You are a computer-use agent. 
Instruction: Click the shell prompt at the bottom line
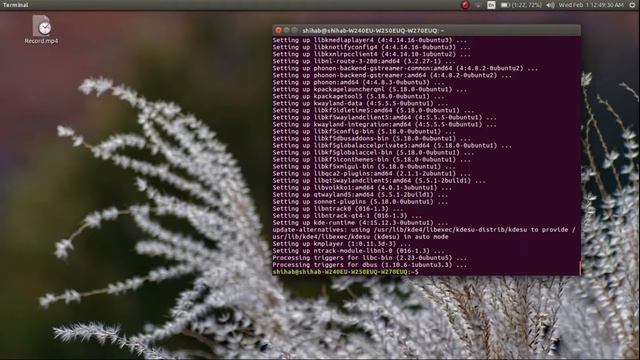(345, 272)
